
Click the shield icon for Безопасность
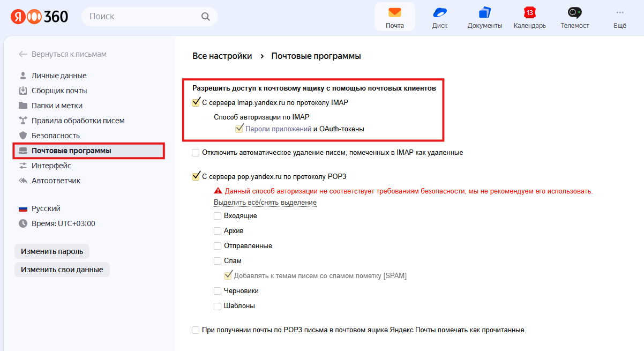(x=23, y=136)
